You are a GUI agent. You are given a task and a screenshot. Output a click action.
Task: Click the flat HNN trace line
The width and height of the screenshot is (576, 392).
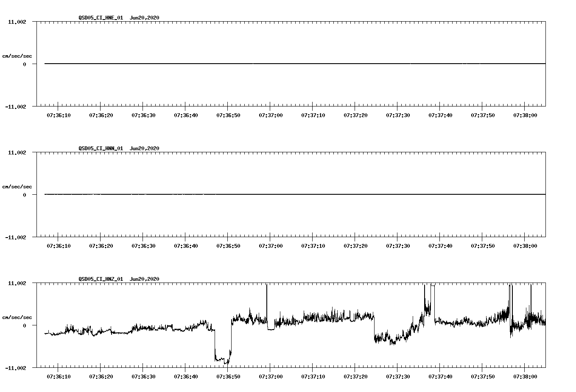point(295,194)
